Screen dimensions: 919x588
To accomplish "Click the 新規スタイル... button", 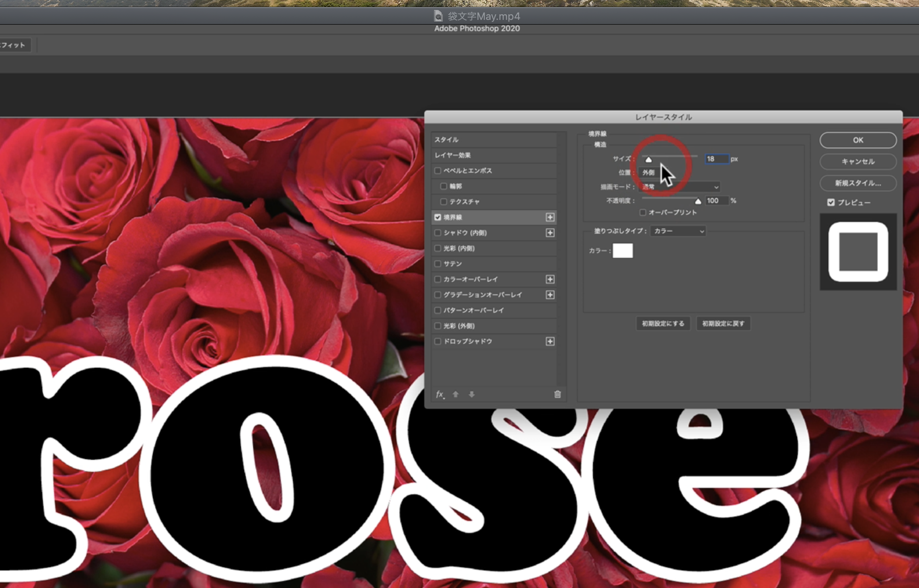I will pyautogui.click(x=858, y=183).
